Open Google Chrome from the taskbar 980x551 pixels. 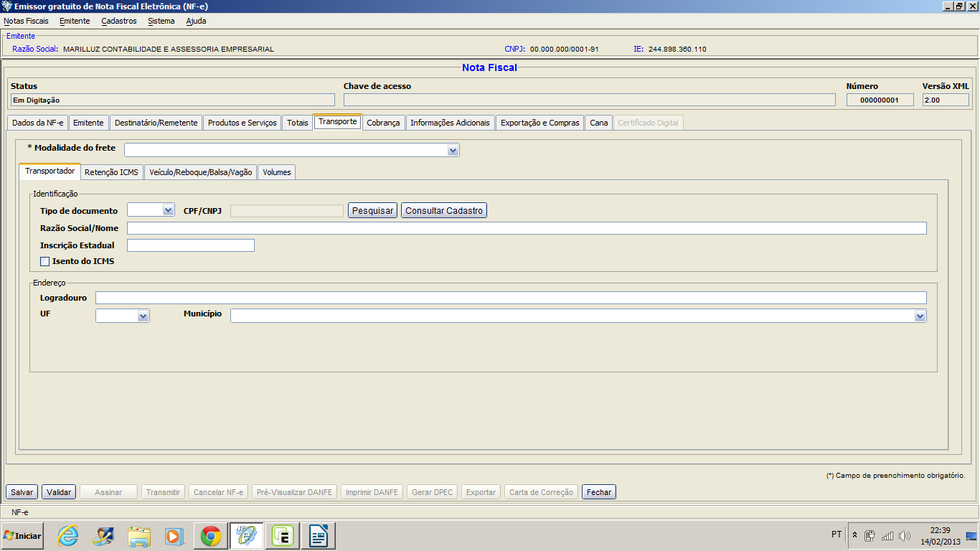tap(210, 536)
